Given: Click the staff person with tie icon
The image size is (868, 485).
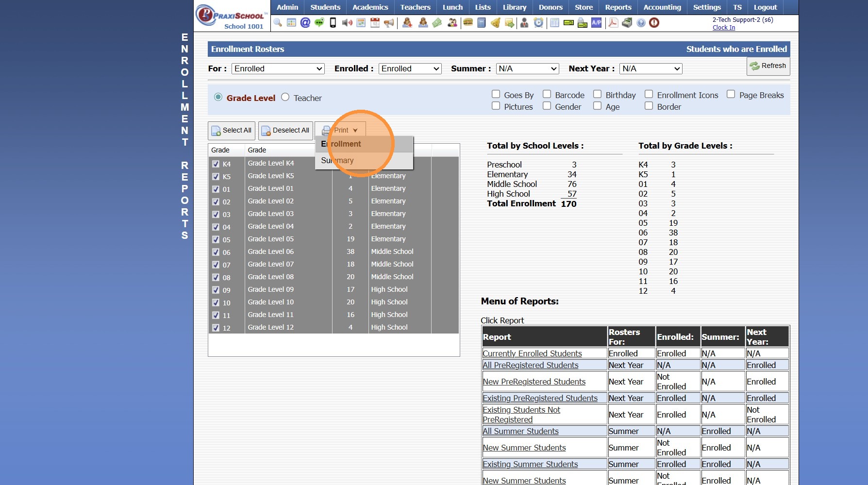Looking at the screenshot, I should 524,23.
